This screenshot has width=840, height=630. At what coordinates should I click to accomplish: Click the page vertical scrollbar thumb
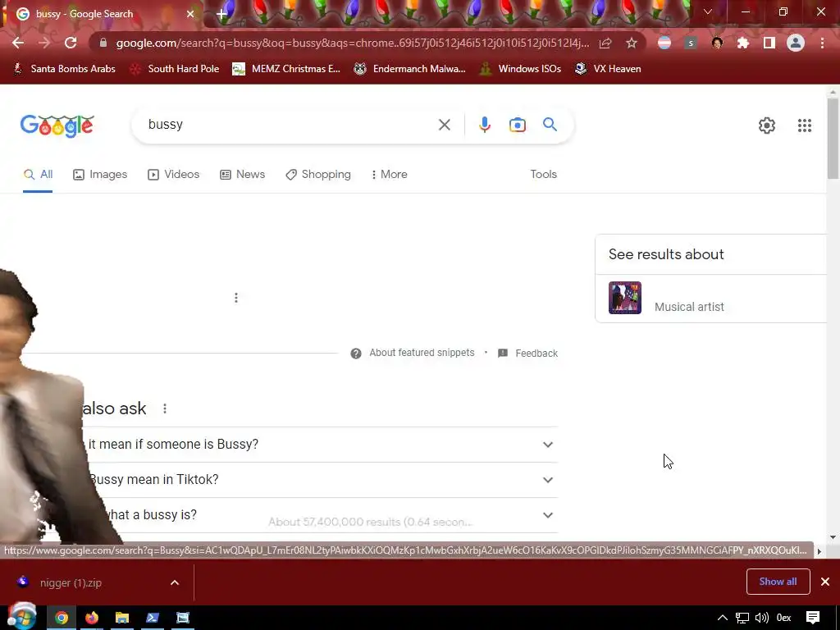click(x=833, y=138)
